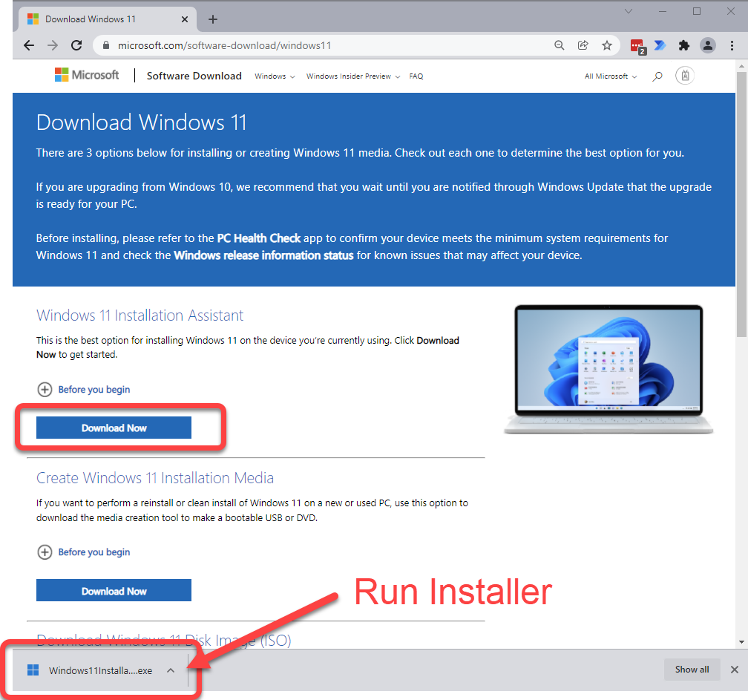Image resolution: width=748 pixels, height=700 pixels.
Task: Click the zoom magnifier icon in address bar
Action: (x=559, y=45)
